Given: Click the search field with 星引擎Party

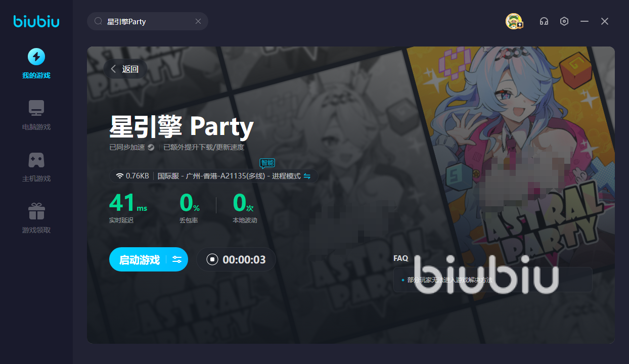Looking at the screenshot, I should [148, 21].
